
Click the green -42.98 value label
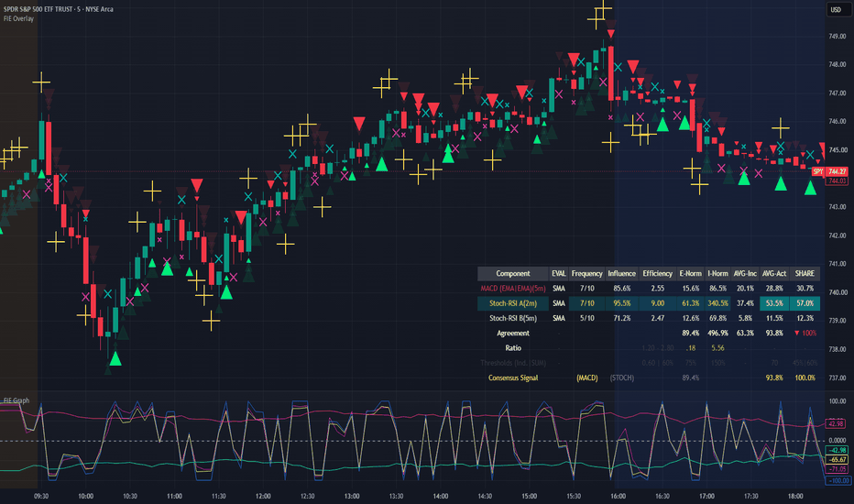pos(837,450)
